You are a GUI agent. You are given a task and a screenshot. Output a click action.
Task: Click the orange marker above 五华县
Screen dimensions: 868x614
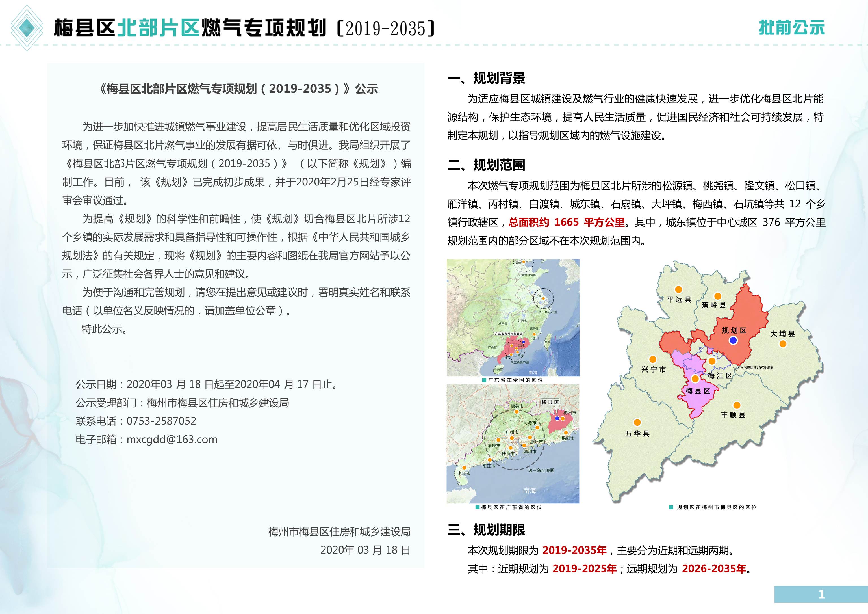click(637, 422)
